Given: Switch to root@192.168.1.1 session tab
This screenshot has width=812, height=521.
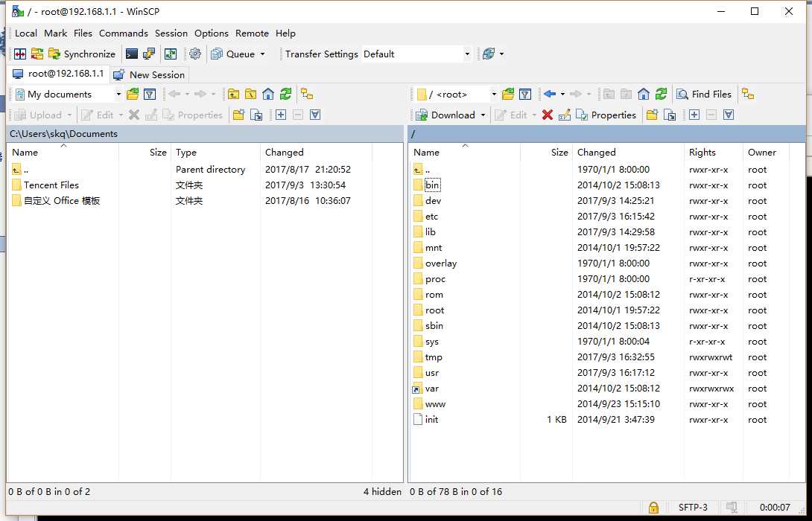Looking at the screenshot, I should (x=59, y=74).
